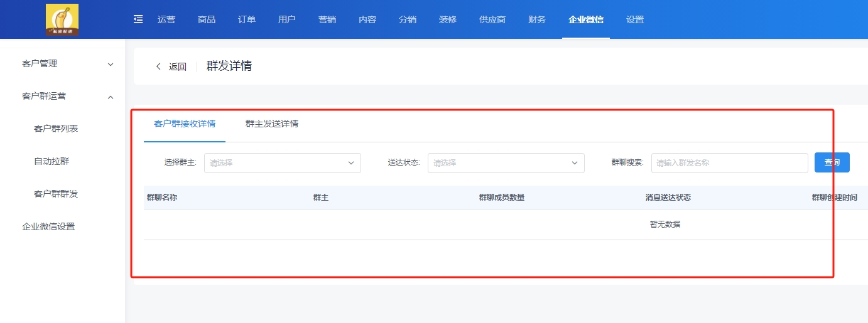The height and width of the screenshot is (323, 868).
Task: Open the 送达状态 dropdown
Action: click(506, 163)
